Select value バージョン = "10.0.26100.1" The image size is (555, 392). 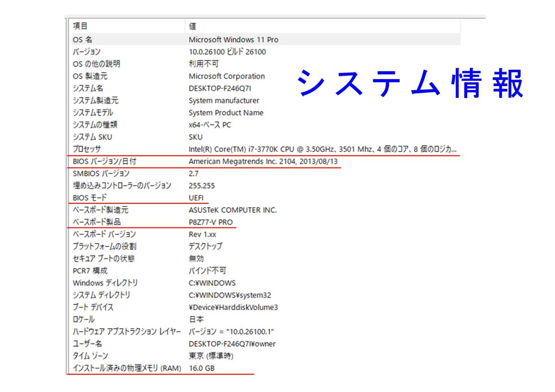231,331
